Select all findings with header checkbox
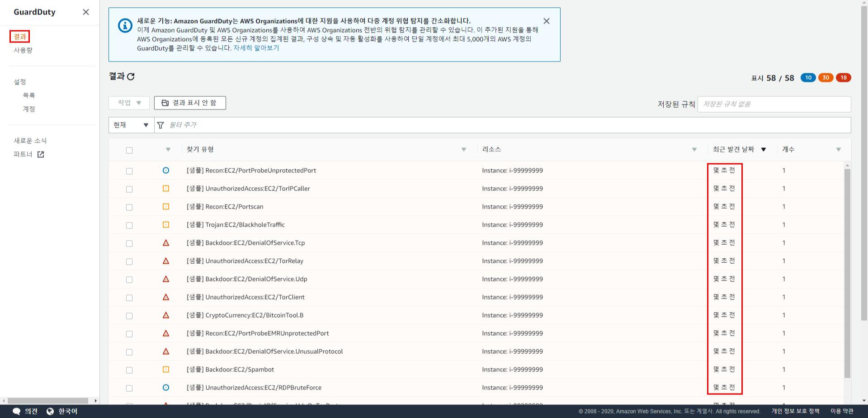 coord(129,150)
